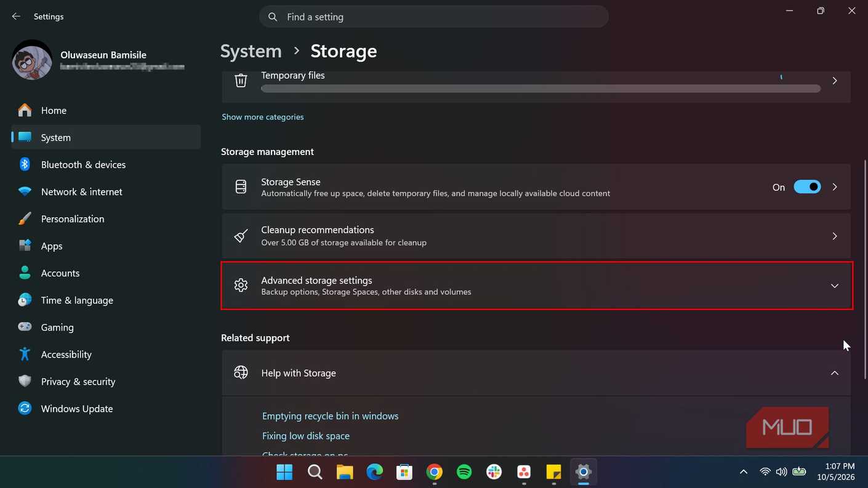Turn off the Storage Sense toggle

click(807, 186)
